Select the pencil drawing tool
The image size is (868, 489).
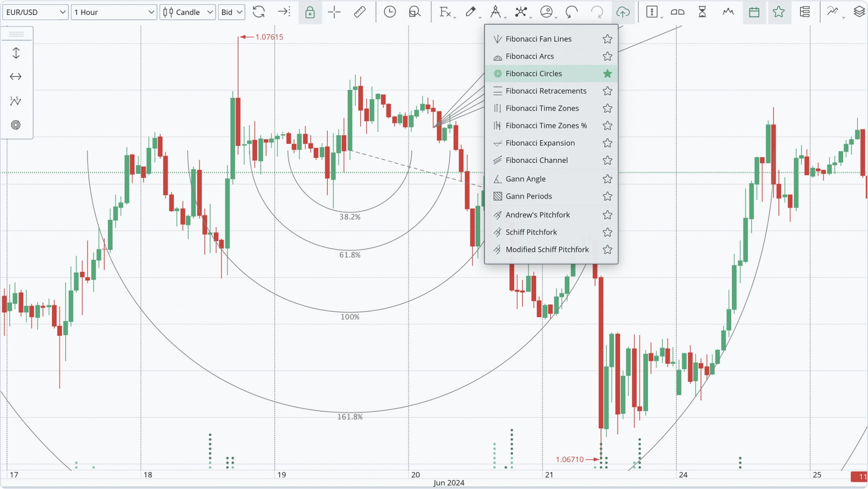[471, 12]
